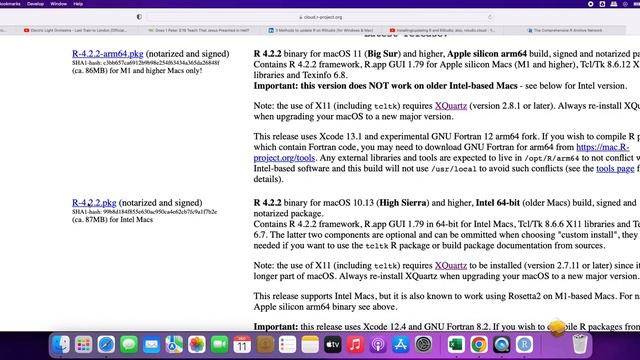Open QuickTime Player from the dock
This screenshot has width=640, height=360.
point(502,344)
